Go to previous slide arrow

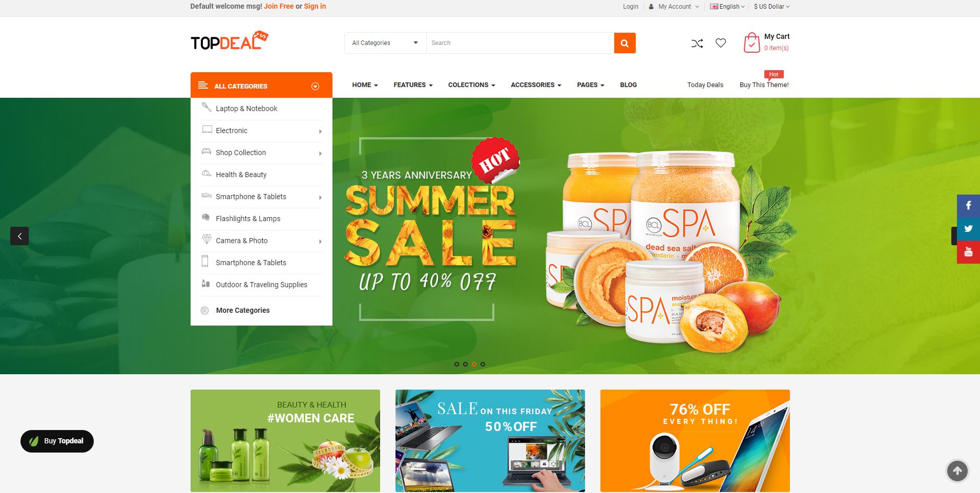tap(19, 236)
